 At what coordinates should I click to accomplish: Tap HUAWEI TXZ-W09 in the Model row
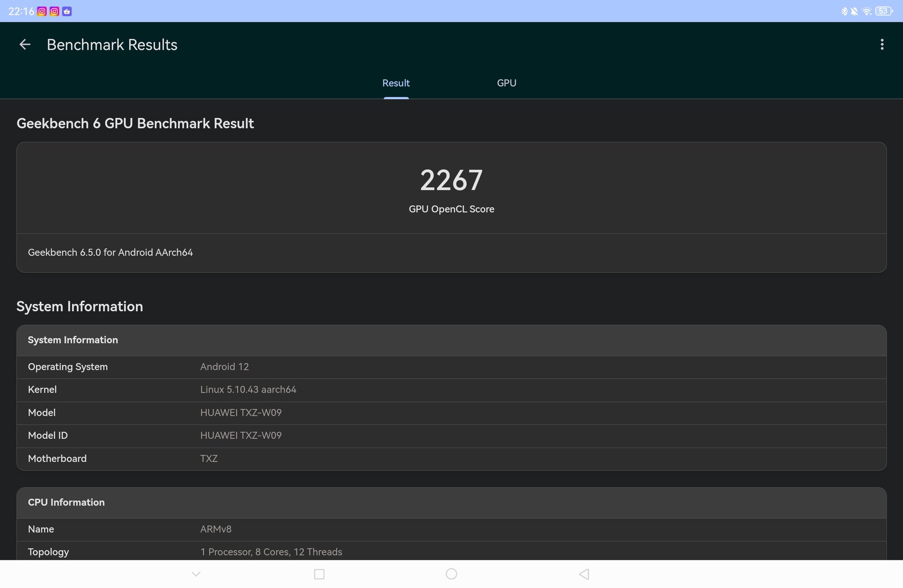pyautogui.click(x=241, y=413)
